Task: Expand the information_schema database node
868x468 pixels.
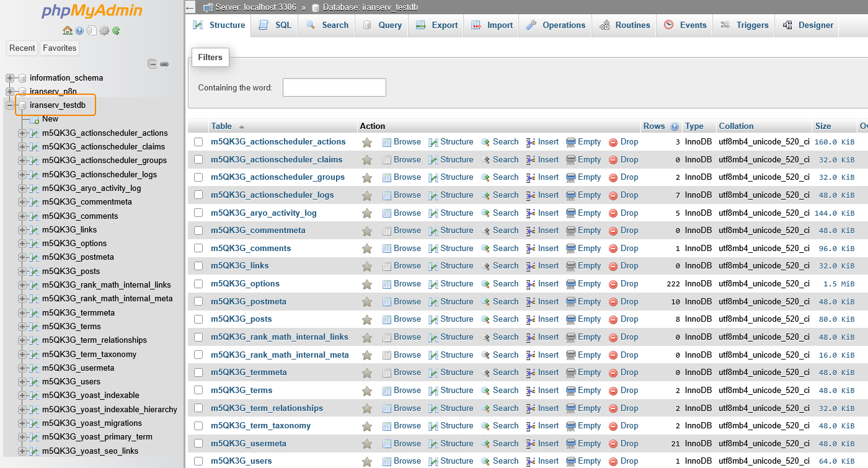Action: coord(10,78)
